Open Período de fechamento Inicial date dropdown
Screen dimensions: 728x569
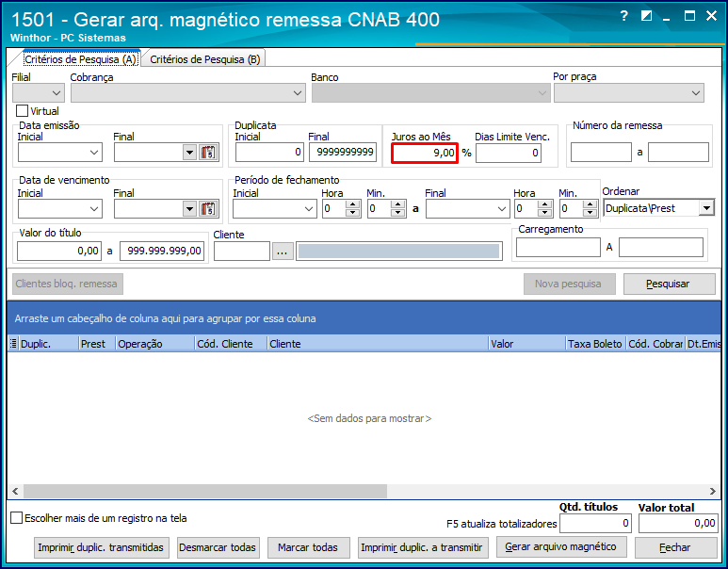[x=309, y=209]
